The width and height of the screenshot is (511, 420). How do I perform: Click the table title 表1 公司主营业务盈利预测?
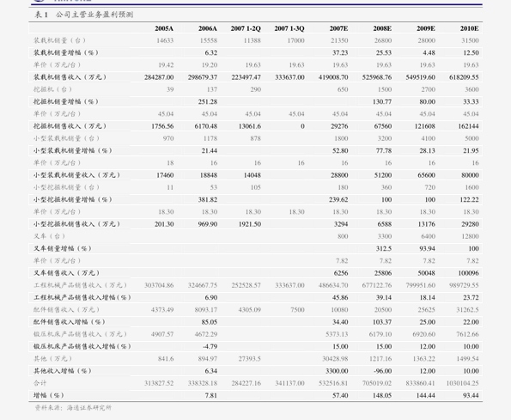84,15
